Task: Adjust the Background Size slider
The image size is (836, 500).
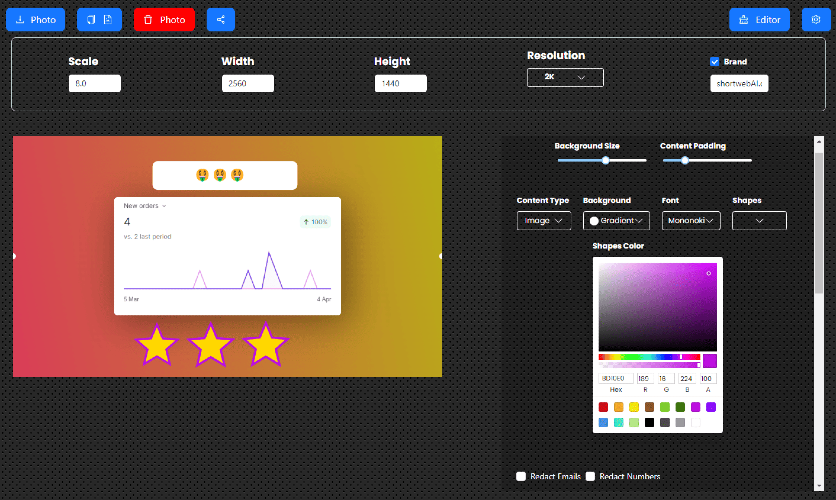Action: coord(602,160)
